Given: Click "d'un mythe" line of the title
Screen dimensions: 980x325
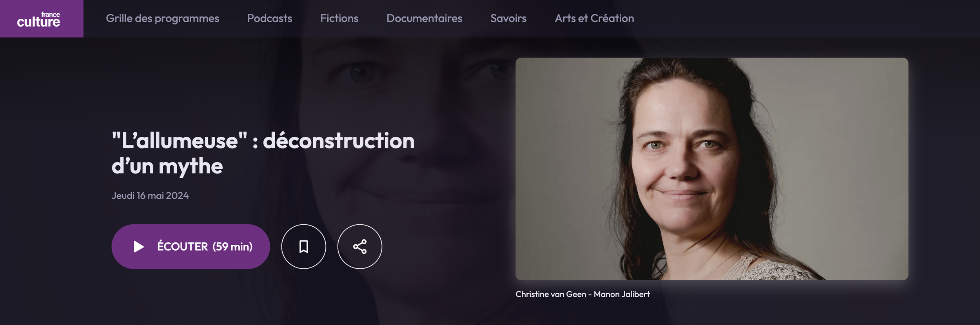Looking at the screenshot, I should point(167,166).
